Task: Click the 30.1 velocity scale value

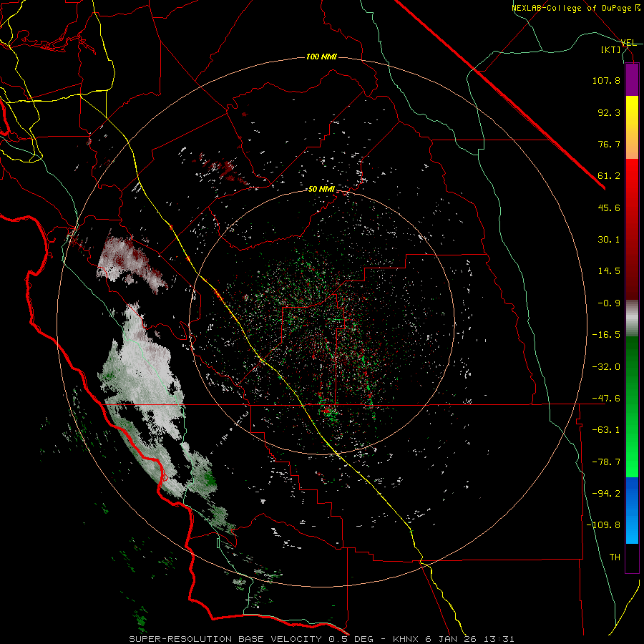Action: [609, 240]
